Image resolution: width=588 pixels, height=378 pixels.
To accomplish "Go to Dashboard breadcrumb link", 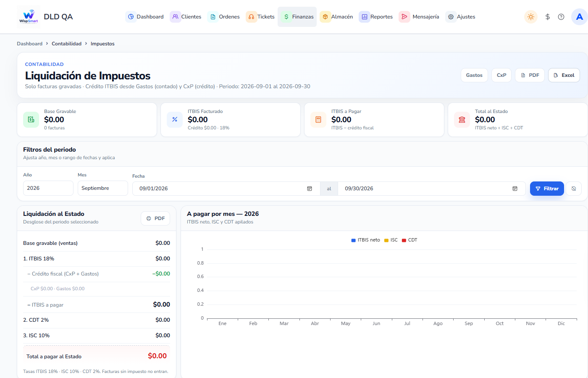I will pos(29,44).
